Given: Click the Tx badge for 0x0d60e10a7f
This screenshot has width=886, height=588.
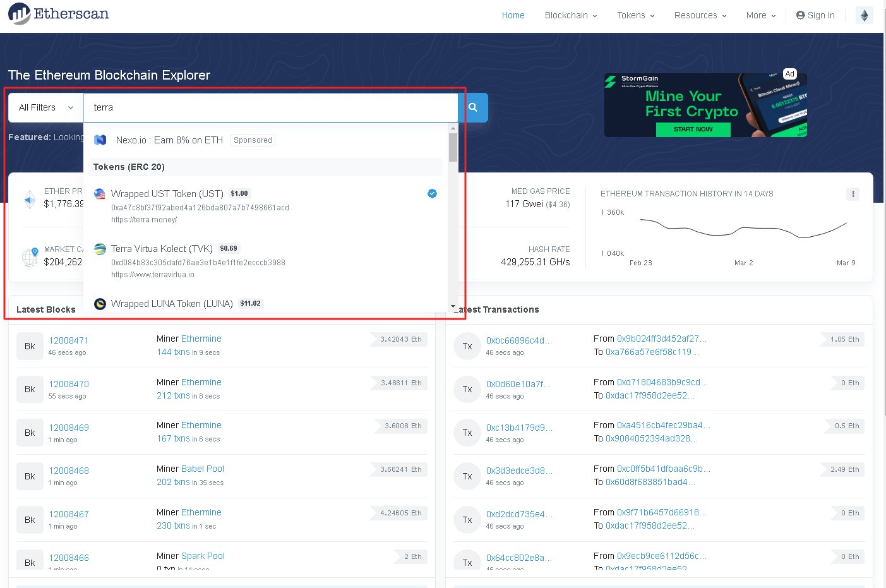Looking at the screenshot, I should coord(467,389).
